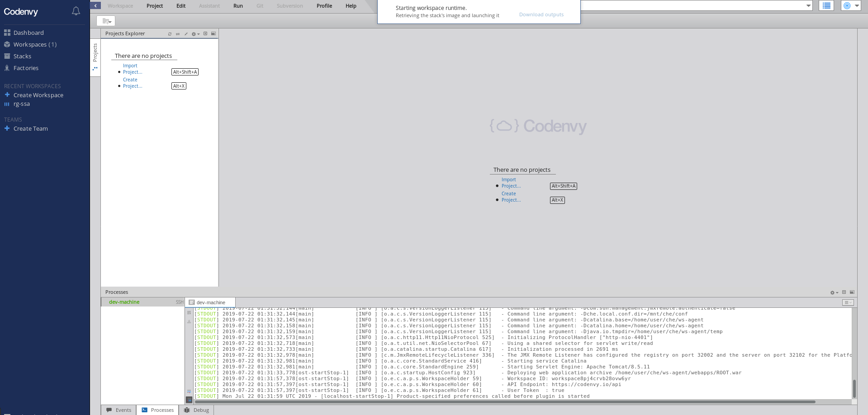
Task: Switch to the Events bottom tab
Action: click(119, 410)
